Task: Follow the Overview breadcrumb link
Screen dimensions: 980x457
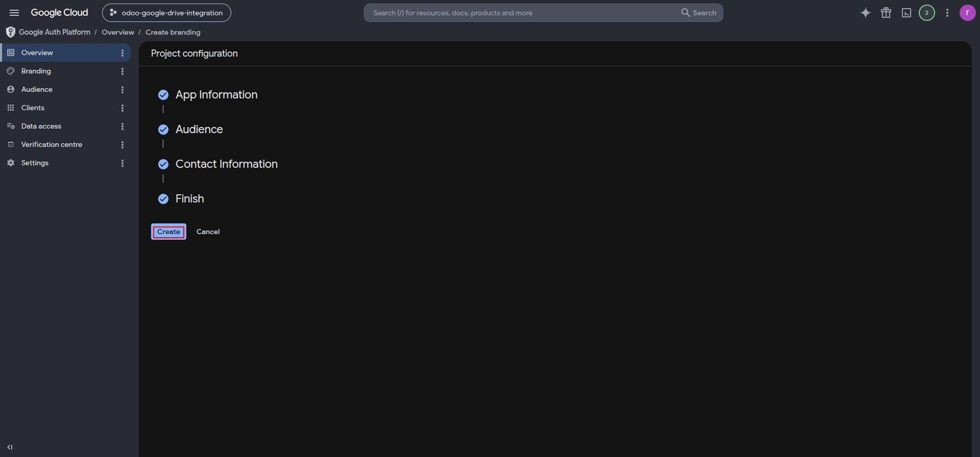Action: point(118,32)
